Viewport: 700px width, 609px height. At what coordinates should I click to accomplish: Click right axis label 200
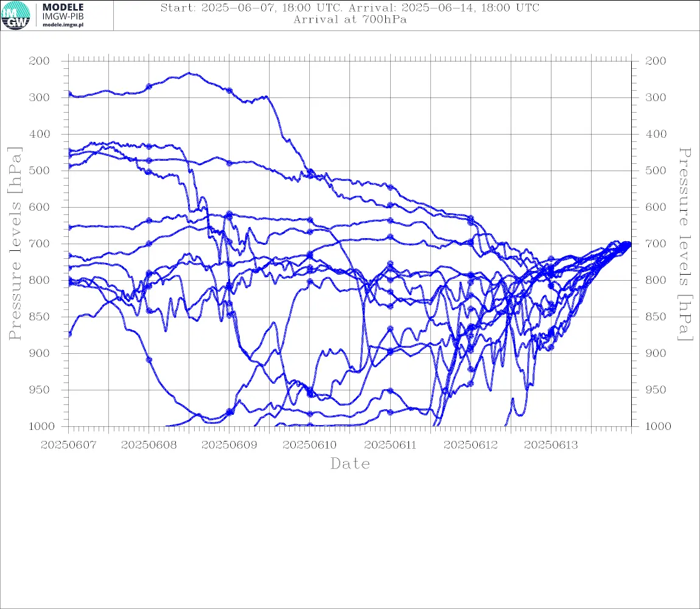(656, 61)
